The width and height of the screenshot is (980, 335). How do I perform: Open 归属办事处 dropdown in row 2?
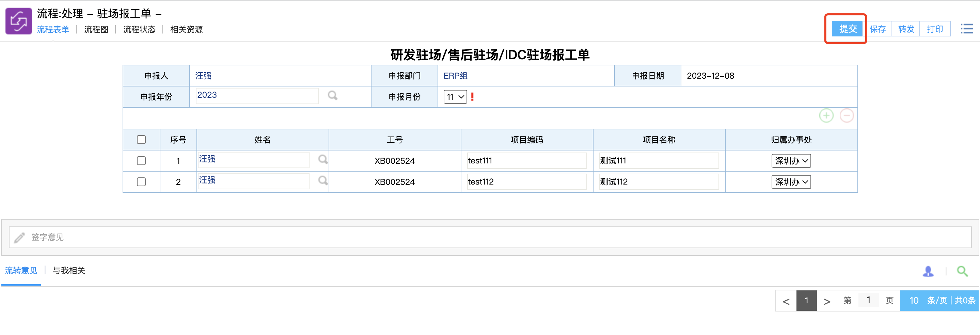(791, 182)
